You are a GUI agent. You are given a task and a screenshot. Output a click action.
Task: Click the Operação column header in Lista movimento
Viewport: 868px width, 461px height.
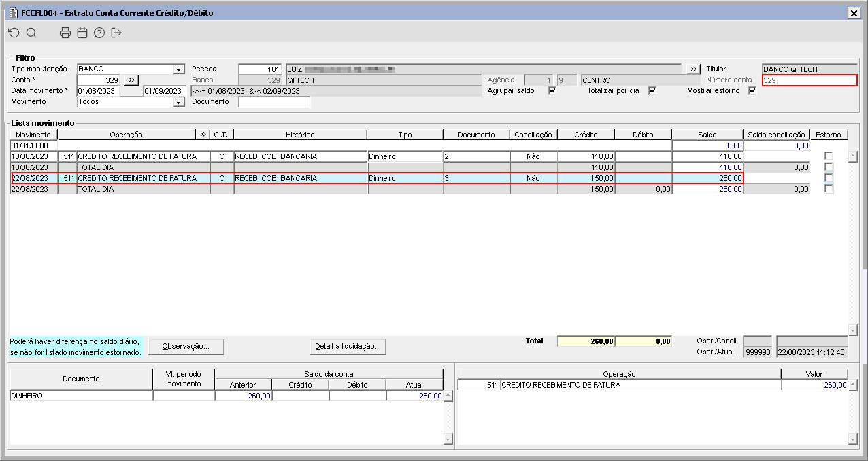tap(127, 135)
